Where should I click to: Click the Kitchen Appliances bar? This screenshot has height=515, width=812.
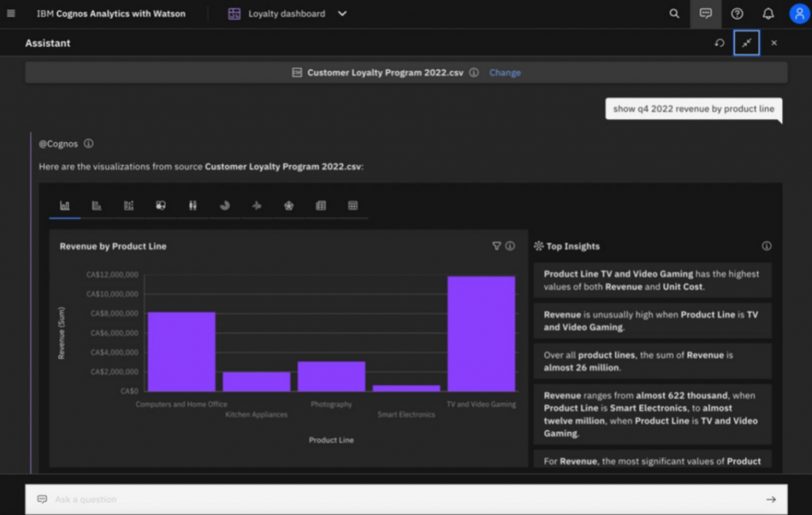257,382
